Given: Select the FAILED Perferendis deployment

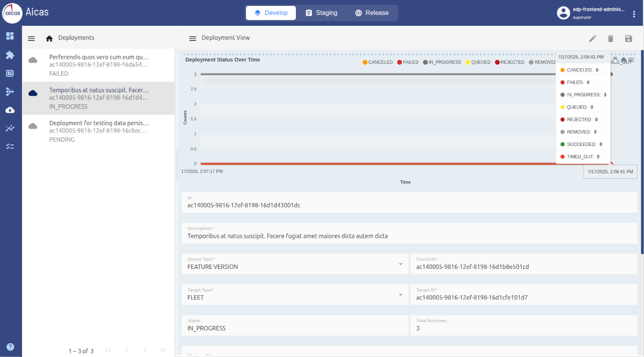Looking at the screenshot, I should 99,65.
